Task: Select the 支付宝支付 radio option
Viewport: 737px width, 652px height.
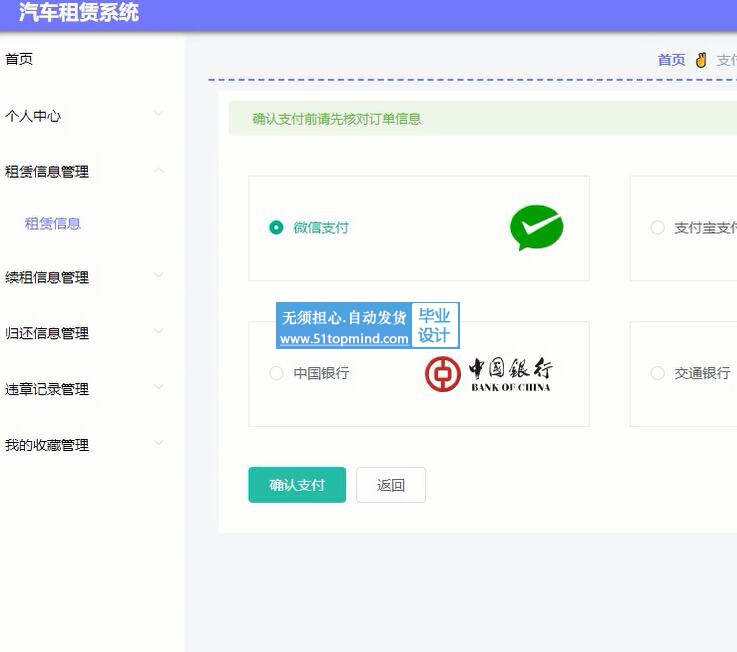Action: tap(657, 228)
